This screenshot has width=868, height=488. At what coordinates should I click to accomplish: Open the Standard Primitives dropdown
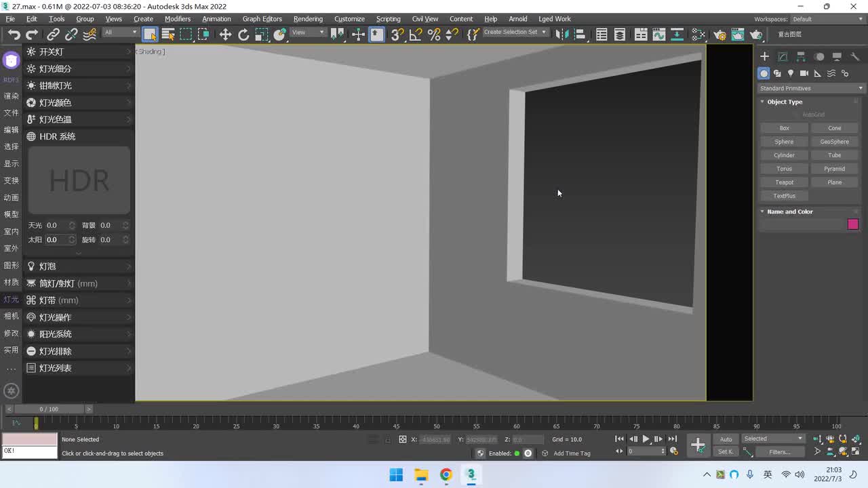811,88
